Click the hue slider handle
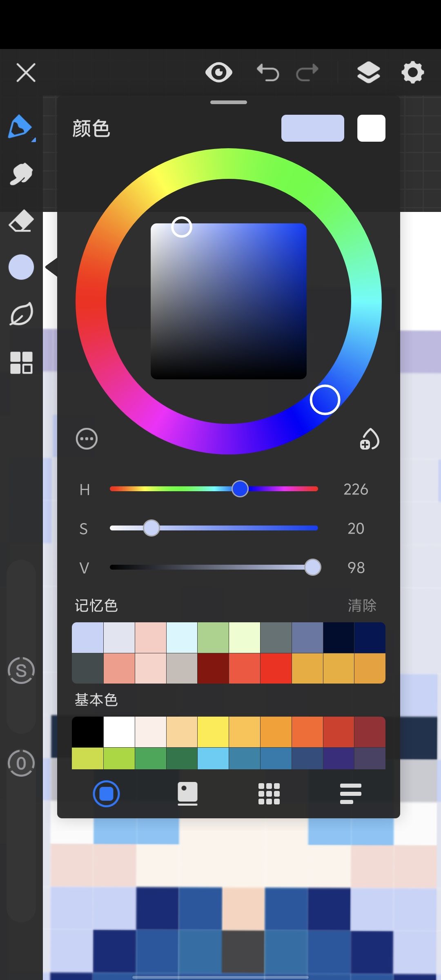 coord(240,489)
